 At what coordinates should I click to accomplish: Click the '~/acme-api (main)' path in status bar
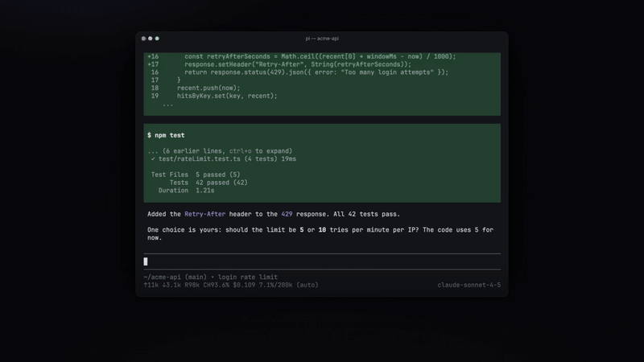coord(175,277)
